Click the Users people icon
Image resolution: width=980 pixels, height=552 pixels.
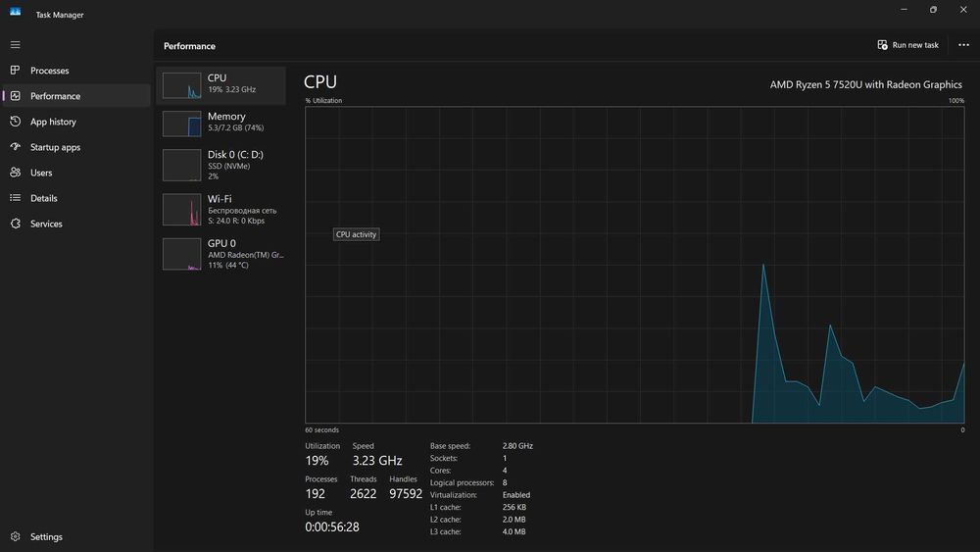15,172
